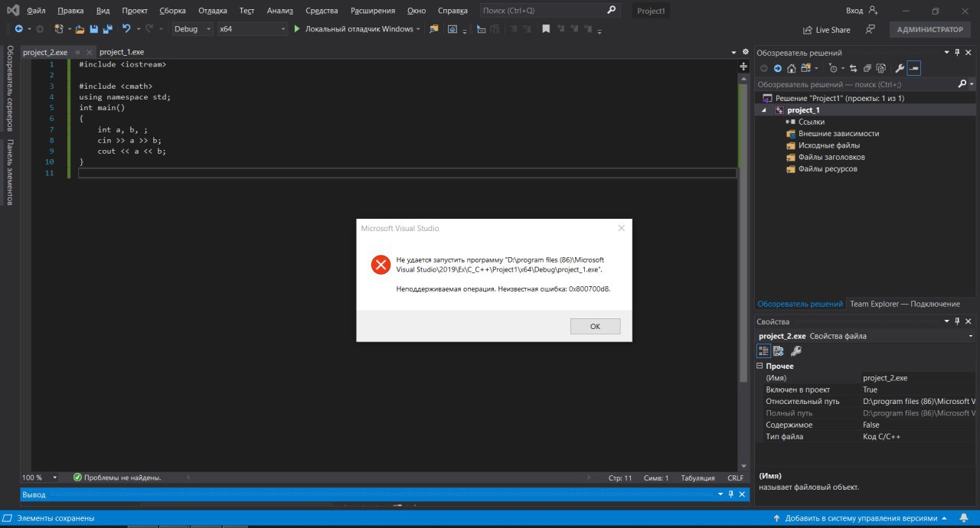980x528 pixels.
Task: Switch to Team Explorer tab
Action: pyautogui.click(x=904, y=304)
